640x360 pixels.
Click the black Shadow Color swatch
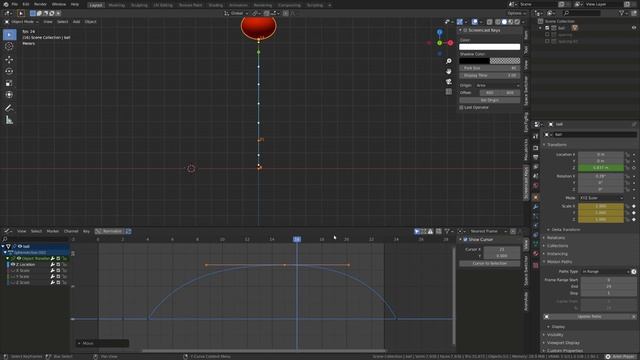click(475, 61)
